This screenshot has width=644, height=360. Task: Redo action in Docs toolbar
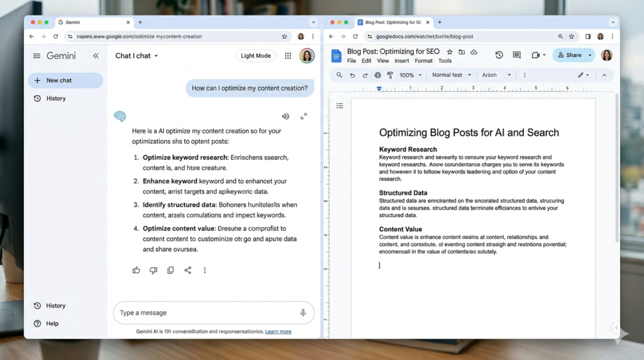click(x=365, y=75)
